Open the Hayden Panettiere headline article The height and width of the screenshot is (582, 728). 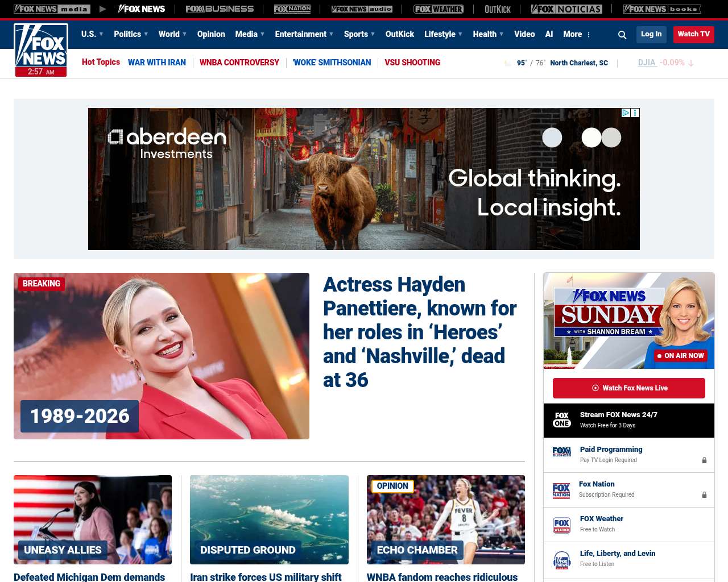[420, 332]
